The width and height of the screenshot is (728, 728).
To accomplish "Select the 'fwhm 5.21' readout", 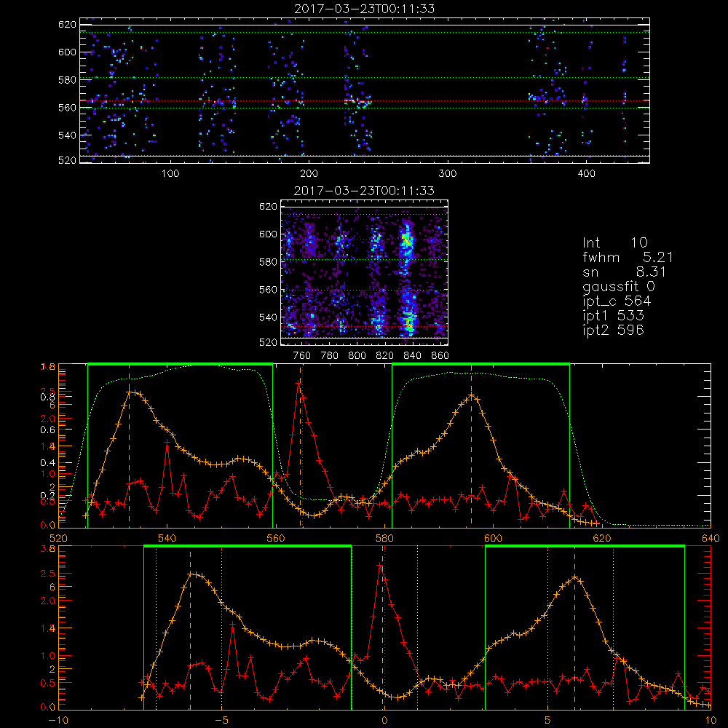I will (628, 257).
